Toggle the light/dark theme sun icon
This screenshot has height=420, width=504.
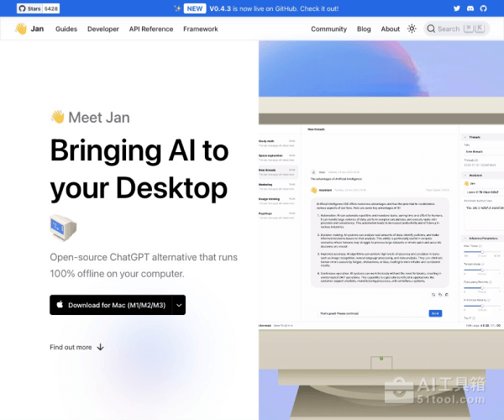coord(412,29)
